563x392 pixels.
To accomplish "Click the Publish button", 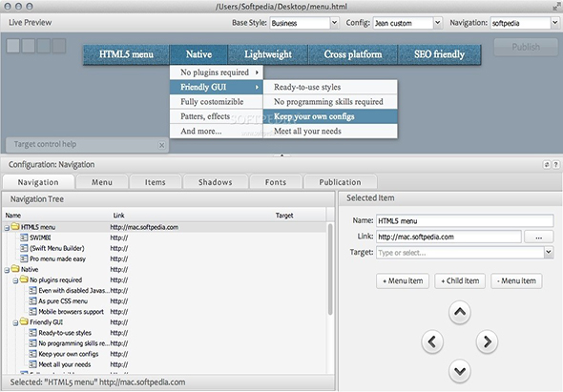I will tap(526, 47).
